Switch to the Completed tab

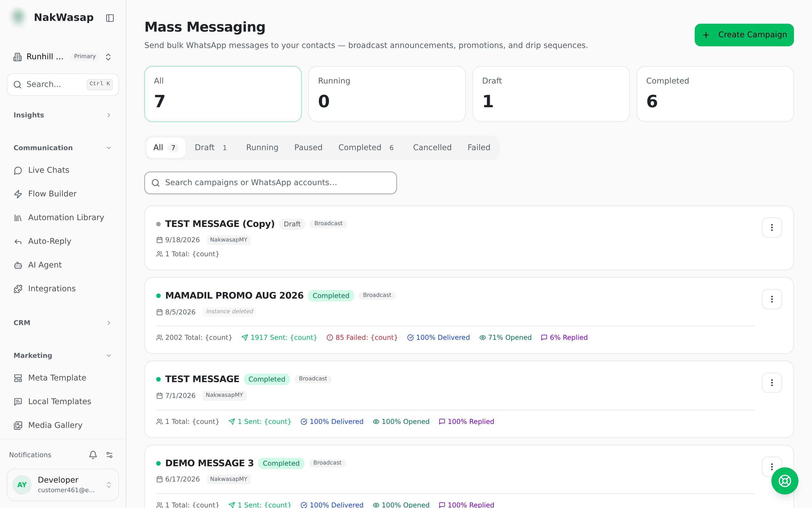[x=367, y=148]
